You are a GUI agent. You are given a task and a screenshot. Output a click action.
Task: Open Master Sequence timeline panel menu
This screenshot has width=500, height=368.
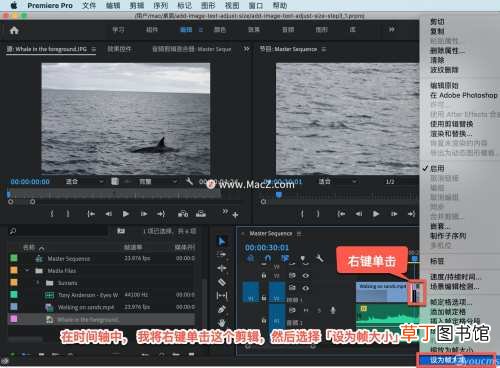[x=299, y=234]
